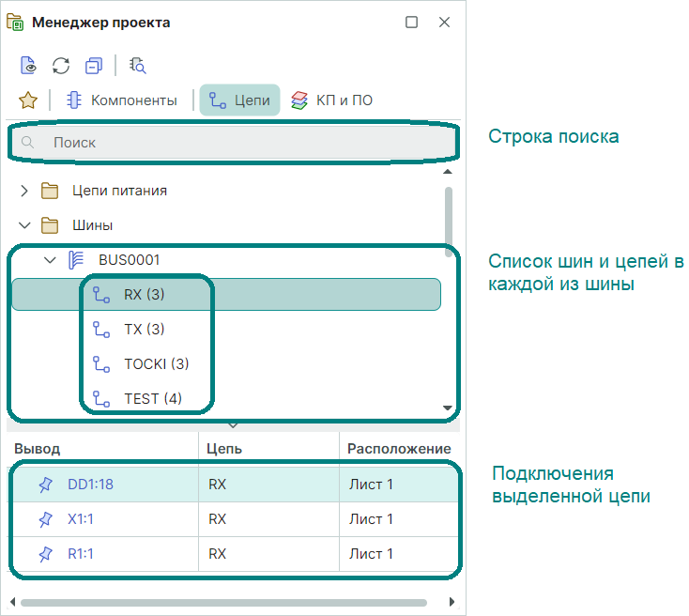Expand the Цепи питания folder
Viewport: 689px width, 616px height.
[25, 191]
